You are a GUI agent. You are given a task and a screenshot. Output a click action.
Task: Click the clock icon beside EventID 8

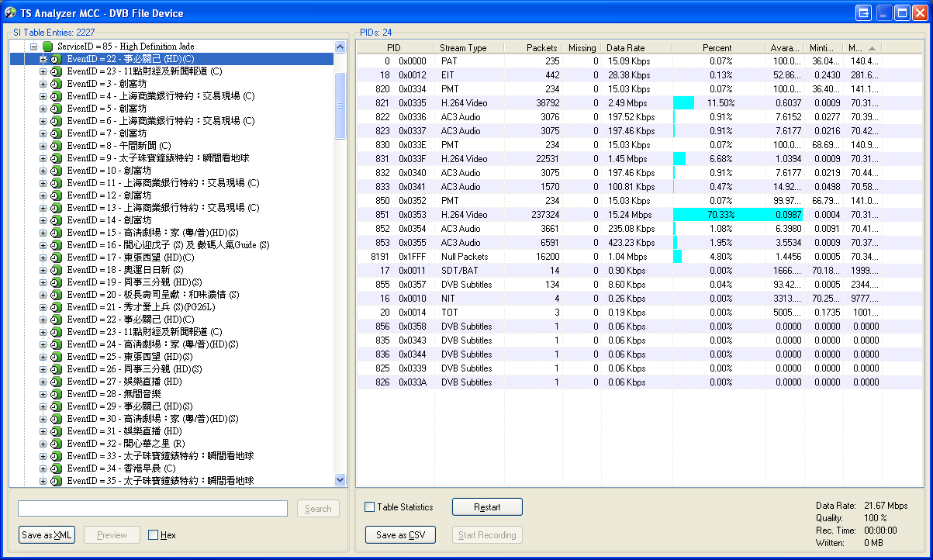click(56, 146)
